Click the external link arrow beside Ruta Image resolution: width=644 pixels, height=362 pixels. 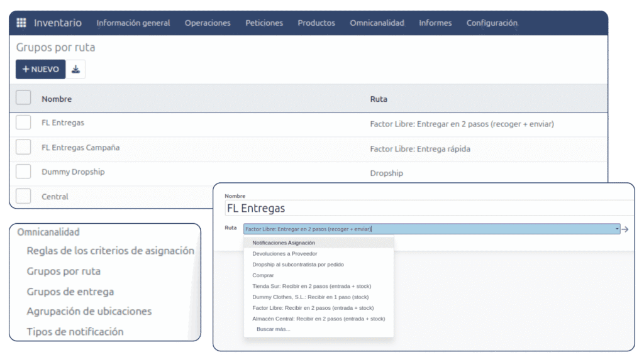pos(625,229)
